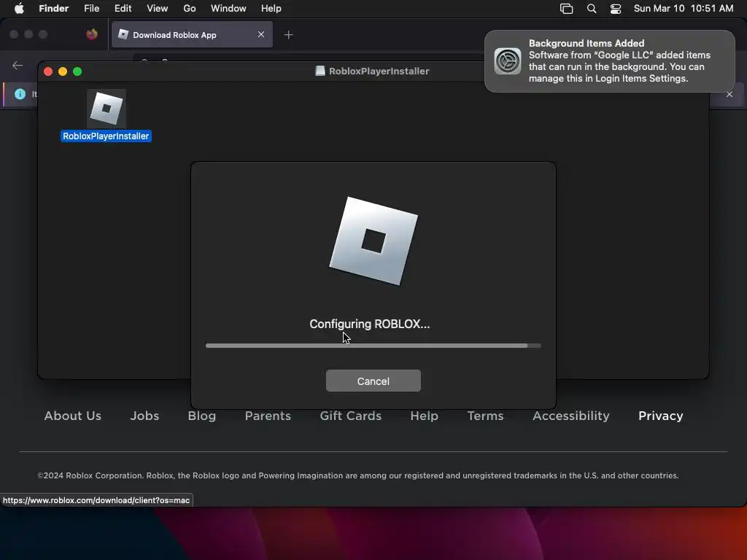
Task: Go back in the browser
Action: (x=18, y=65)
